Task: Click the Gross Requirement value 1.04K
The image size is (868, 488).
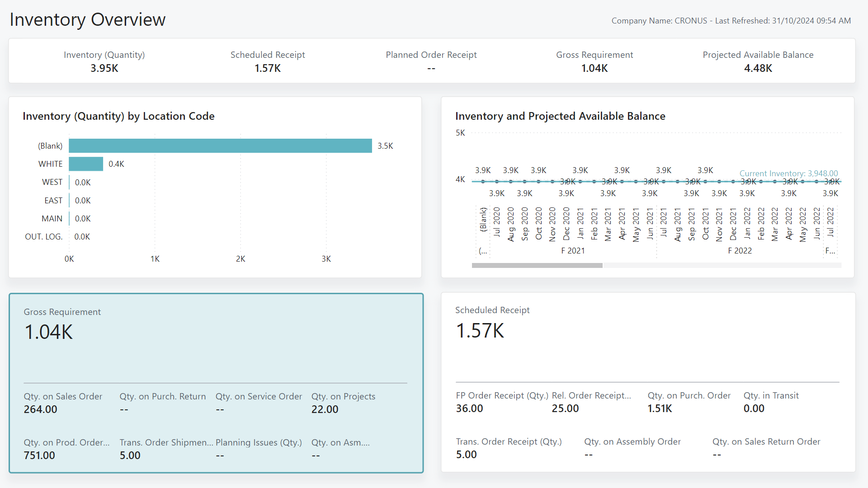Action: 594,68
